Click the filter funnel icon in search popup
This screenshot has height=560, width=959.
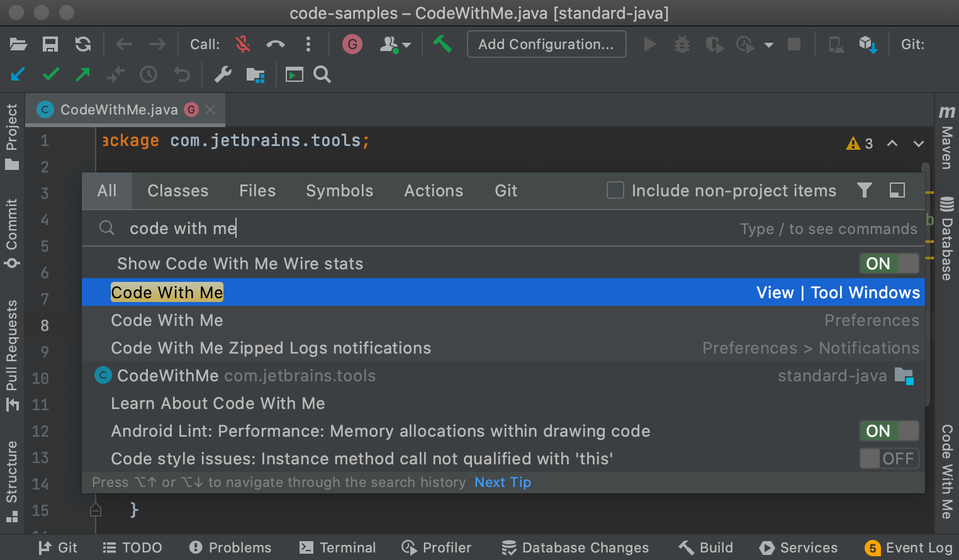(865, 190)
